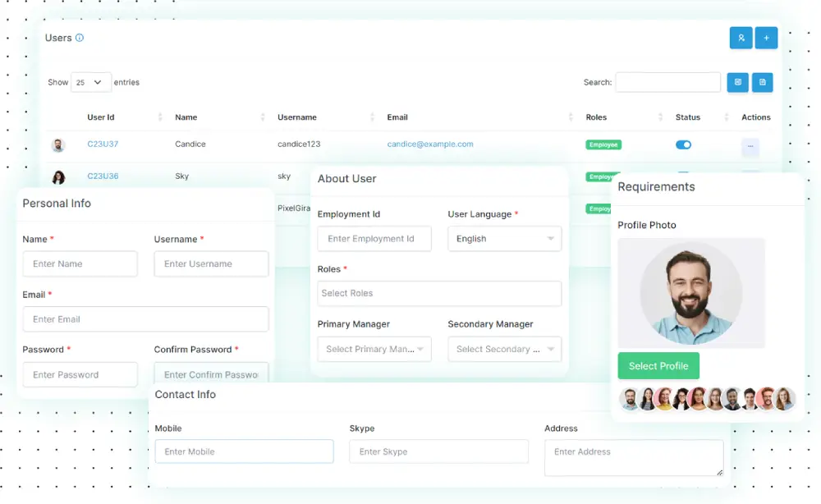Click the Search input field

pos(667,82)
